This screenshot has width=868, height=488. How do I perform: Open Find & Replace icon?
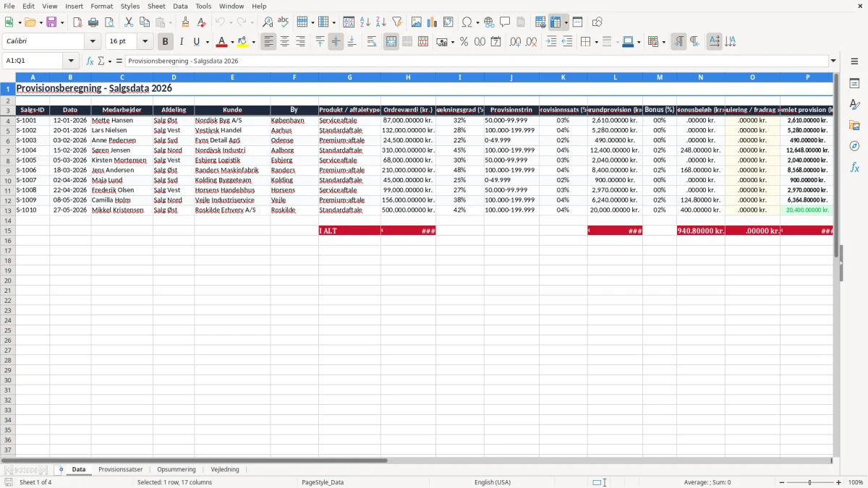[268, 22]
